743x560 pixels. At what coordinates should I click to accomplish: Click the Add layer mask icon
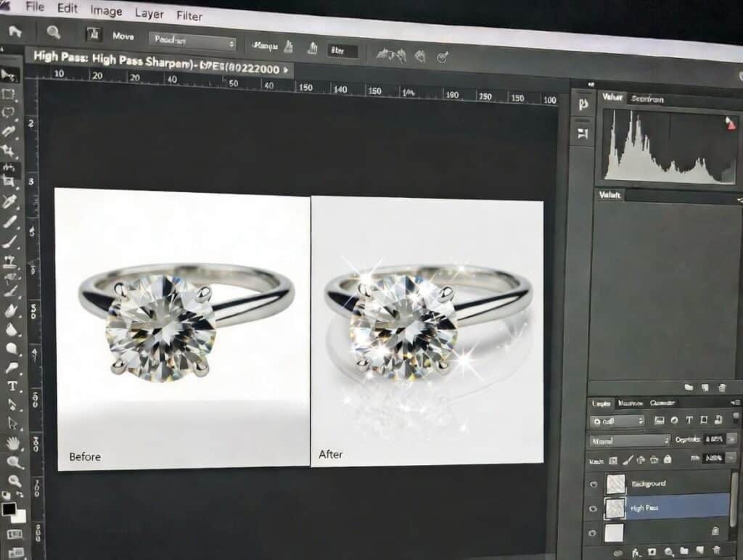pyautogui.click(x=650, y=551)
